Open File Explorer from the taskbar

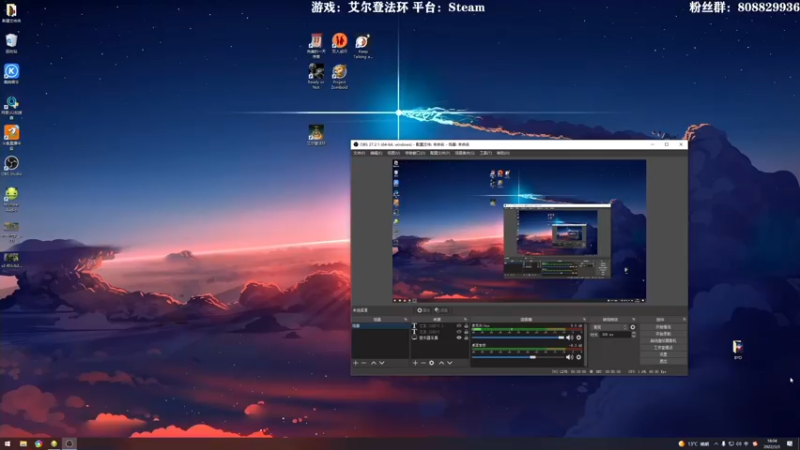tap(23, 443)
